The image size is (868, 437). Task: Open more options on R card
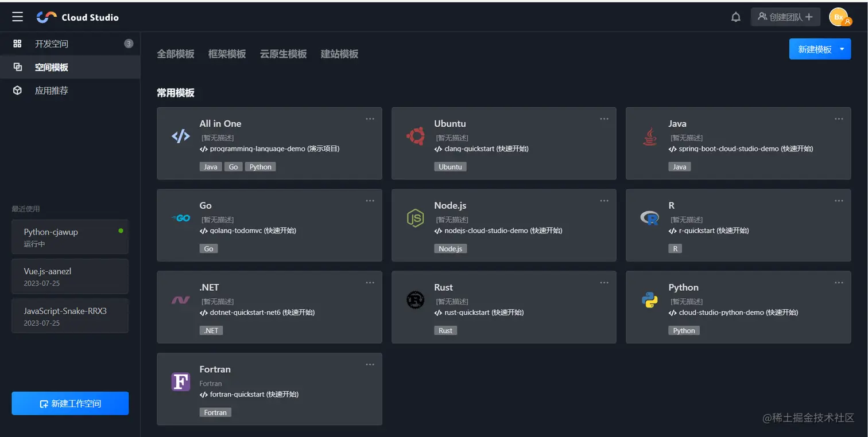click(x=839, y=201)
